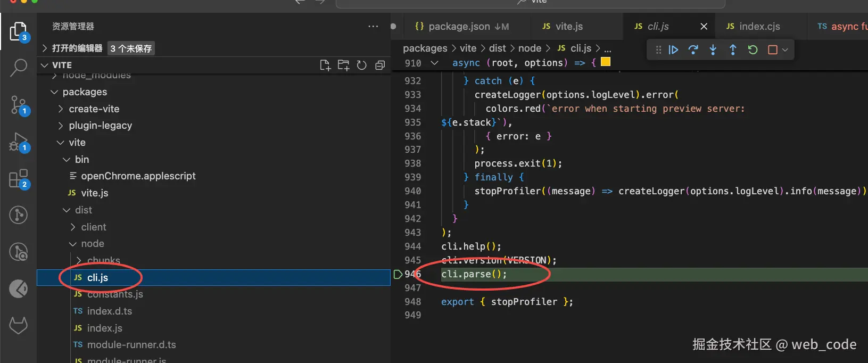This screenshot has height=363, width=868.
Task: Refresh the explorer tree
Action: (362, 65)
